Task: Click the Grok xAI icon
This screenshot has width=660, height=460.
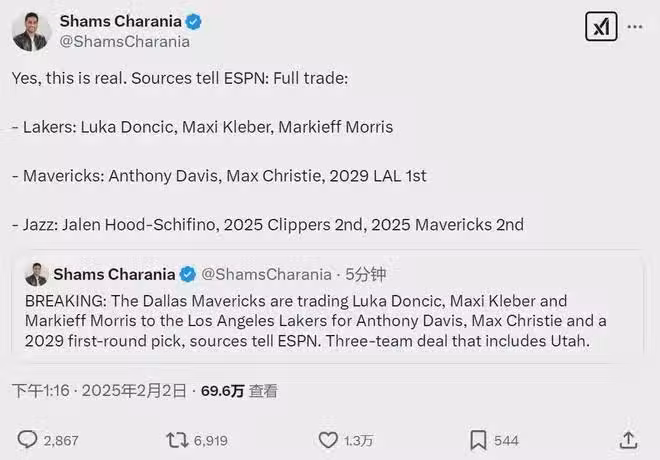Action: click(x=601, y=28)
